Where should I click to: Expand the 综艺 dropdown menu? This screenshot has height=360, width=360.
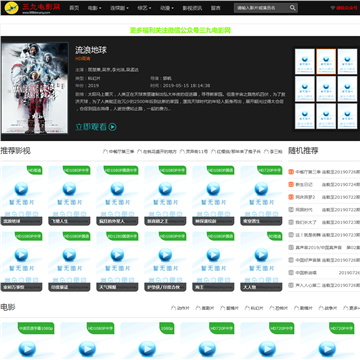coord(144,8)
